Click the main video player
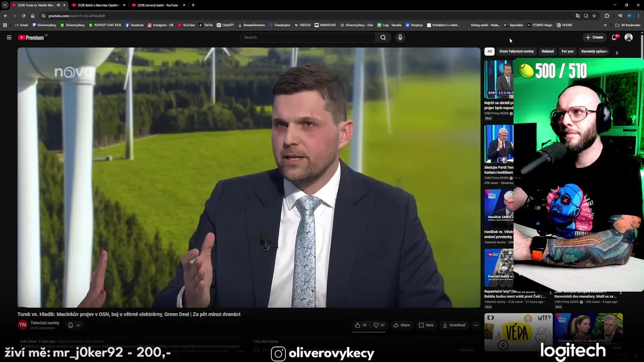This screenshot has height=362, width=644. point(249,177)
